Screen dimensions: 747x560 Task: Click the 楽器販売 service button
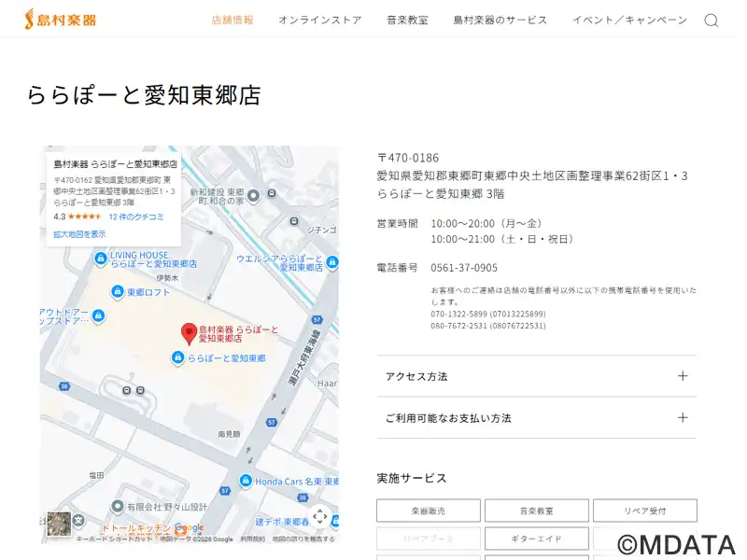[429, 511]
